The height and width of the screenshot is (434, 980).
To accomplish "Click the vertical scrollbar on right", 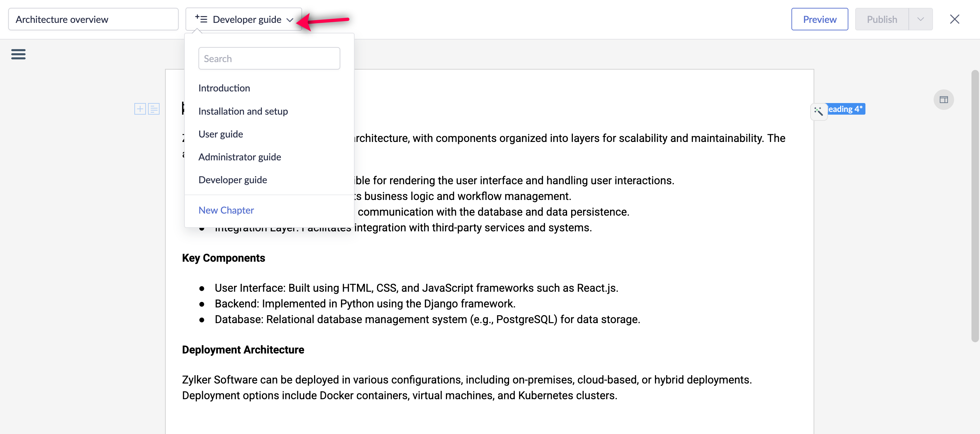I will (x=975, y=206).
